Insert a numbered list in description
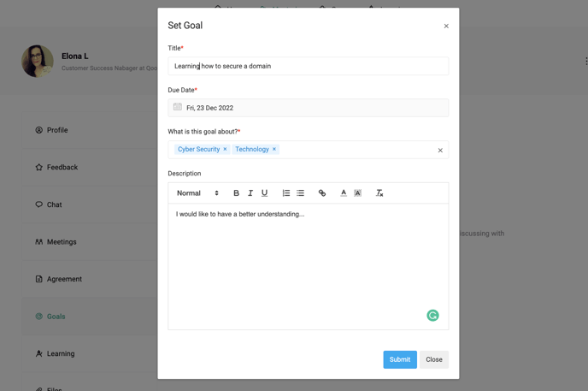This screenshot has height=391, width=588. tap(286, 193)
